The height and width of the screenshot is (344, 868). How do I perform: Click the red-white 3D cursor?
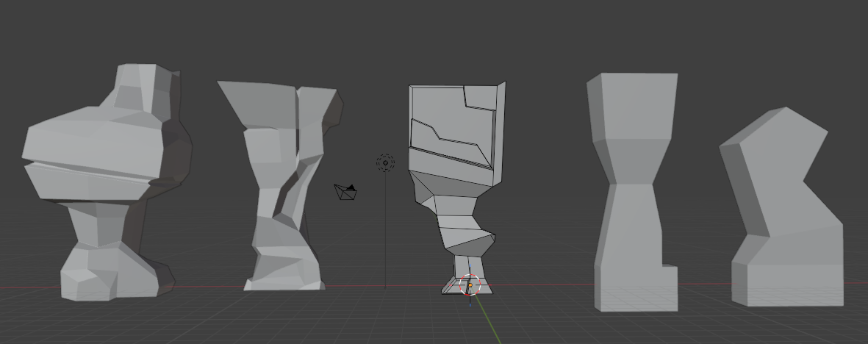tap(470, 284)
